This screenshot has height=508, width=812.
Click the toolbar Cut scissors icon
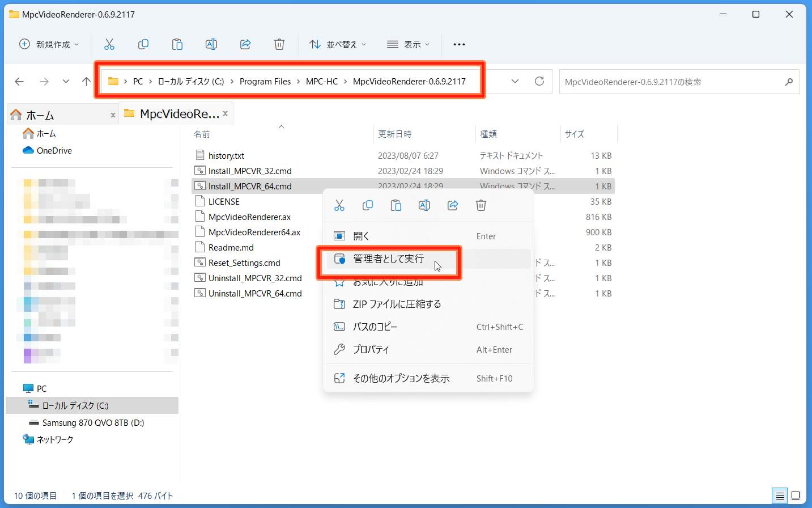click(x=109, y=44)
